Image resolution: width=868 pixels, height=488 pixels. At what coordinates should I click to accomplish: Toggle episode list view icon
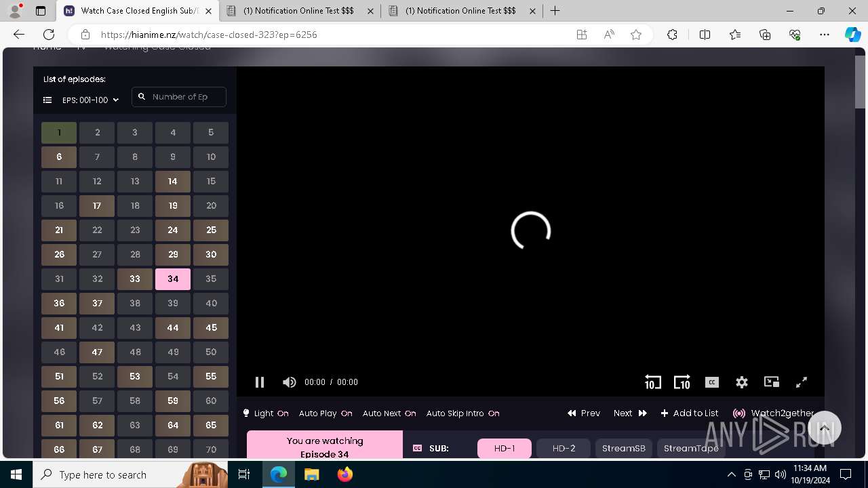pyautogui.click(x=47, y=100)
